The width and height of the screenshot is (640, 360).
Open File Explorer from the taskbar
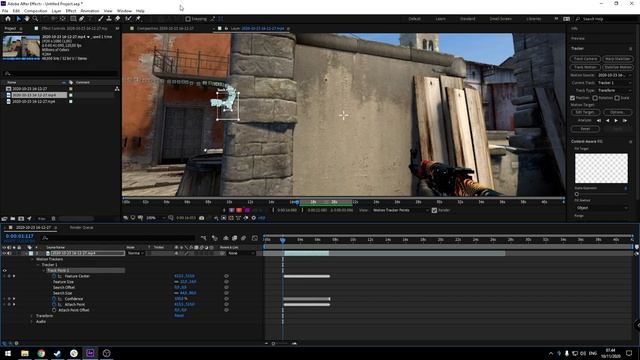pyautogui.click(x=25, y=353)
